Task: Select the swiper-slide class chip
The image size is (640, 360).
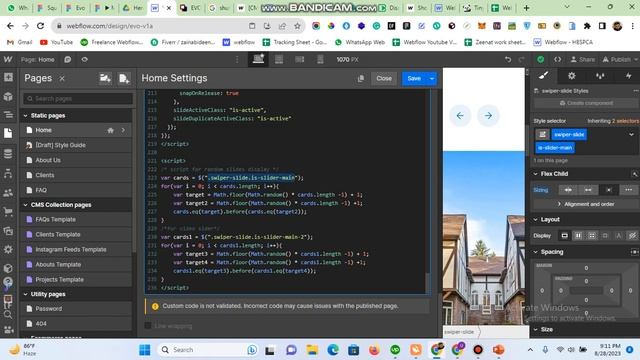Action: [569, 135]
